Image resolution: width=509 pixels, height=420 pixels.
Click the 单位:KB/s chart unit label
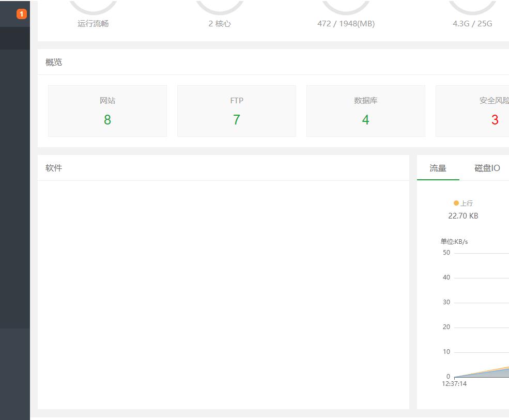tap(454, 241)
